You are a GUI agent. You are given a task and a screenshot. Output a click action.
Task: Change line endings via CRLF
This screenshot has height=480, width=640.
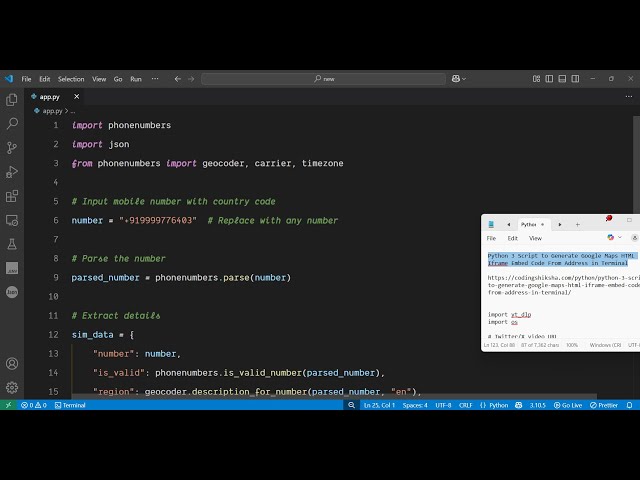coord(465,405)
